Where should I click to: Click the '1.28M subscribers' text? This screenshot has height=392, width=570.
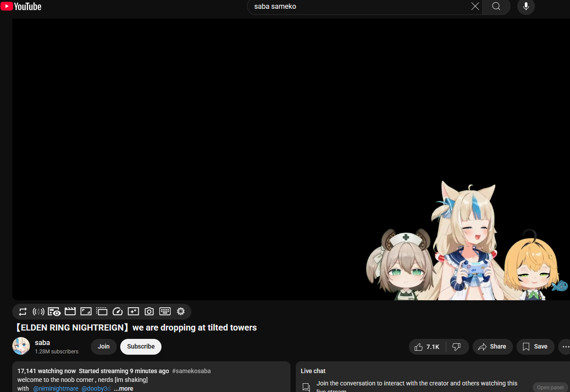click(x=57, y=352)
